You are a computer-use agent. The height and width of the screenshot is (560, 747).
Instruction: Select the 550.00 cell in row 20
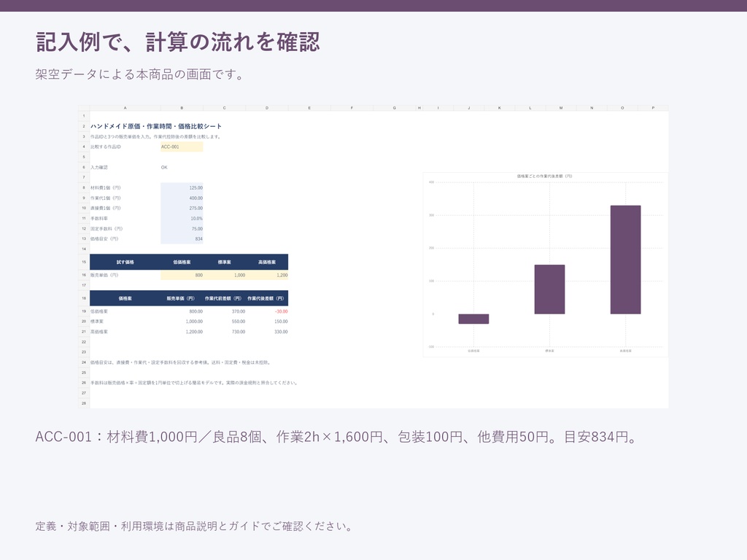click(x=225, y=322)
